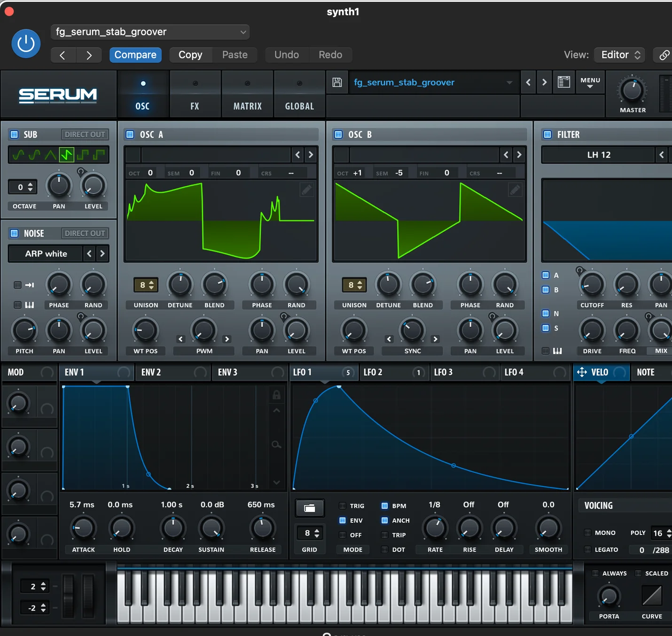Select the LFO 2 tab
672x636 pixels.
(394, 372)
